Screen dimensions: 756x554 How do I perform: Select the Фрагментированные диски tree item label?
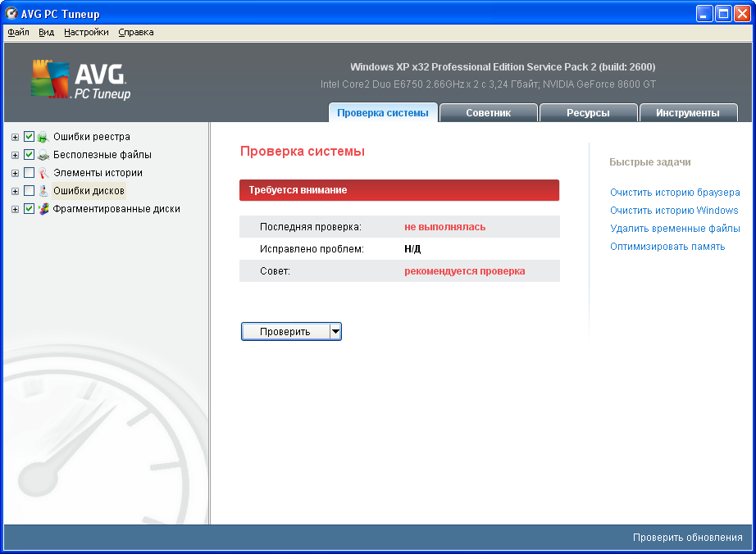pyautogui.click(x=116, y=209)
